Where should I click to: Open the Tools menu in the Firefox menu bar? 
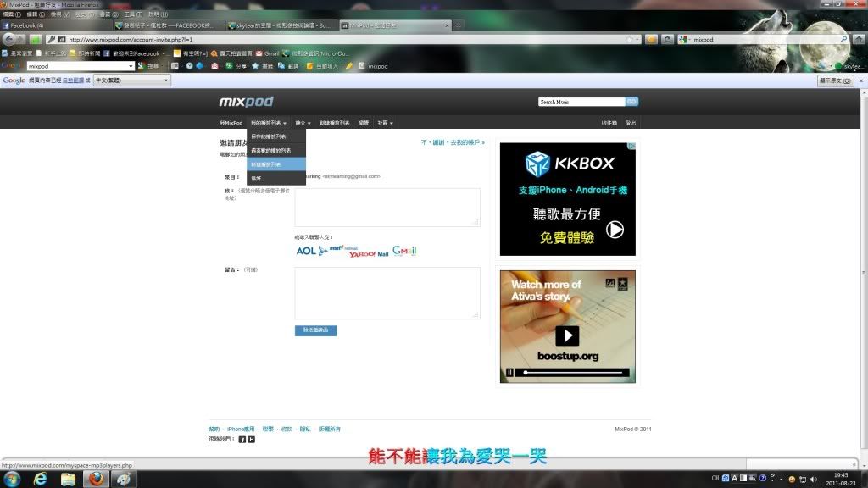(133, 14)
